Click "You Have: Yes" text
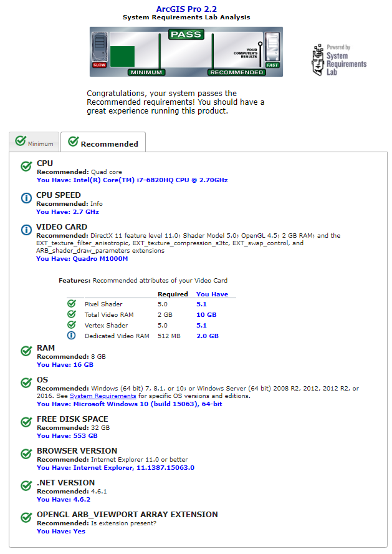The image size is (392, 554). [x=61, y=532]
